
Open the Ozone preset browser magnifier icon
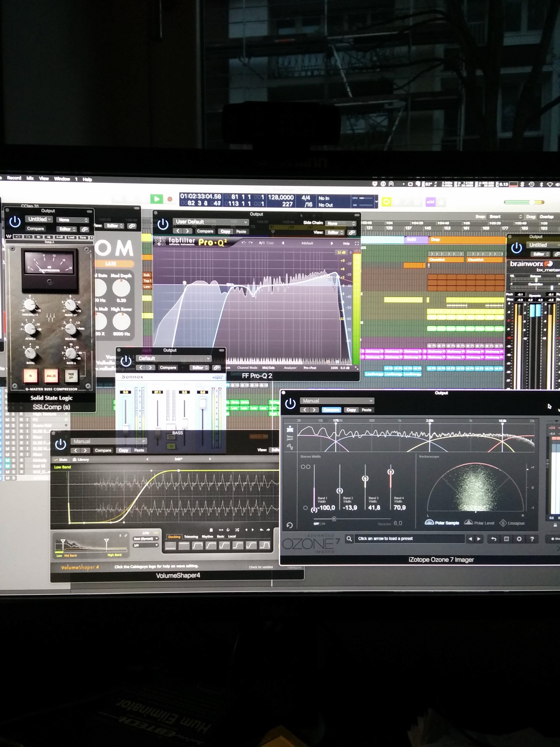click(349, 539)
